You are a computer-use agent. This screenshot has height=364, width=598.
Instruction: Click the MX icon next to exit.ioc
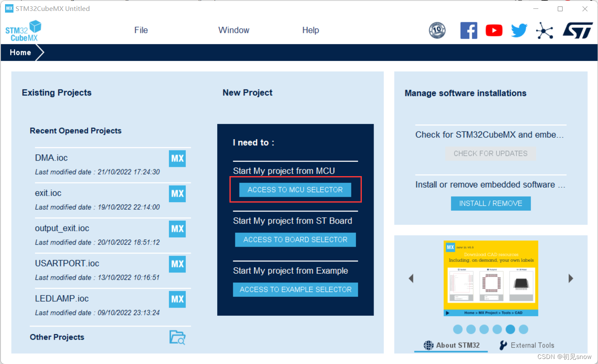click(177, 194)
